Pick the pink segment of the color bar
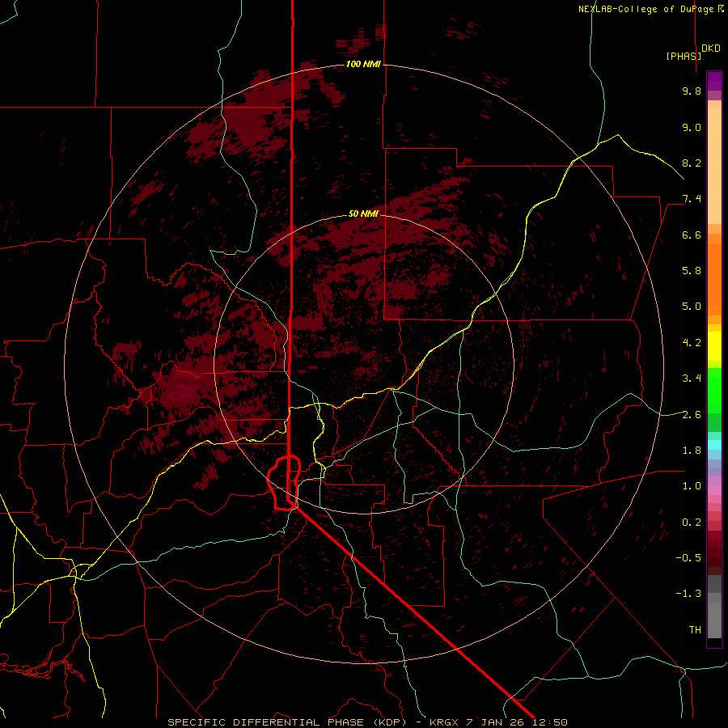This screenshot has width=728, height=728. [x=714, y=490]
